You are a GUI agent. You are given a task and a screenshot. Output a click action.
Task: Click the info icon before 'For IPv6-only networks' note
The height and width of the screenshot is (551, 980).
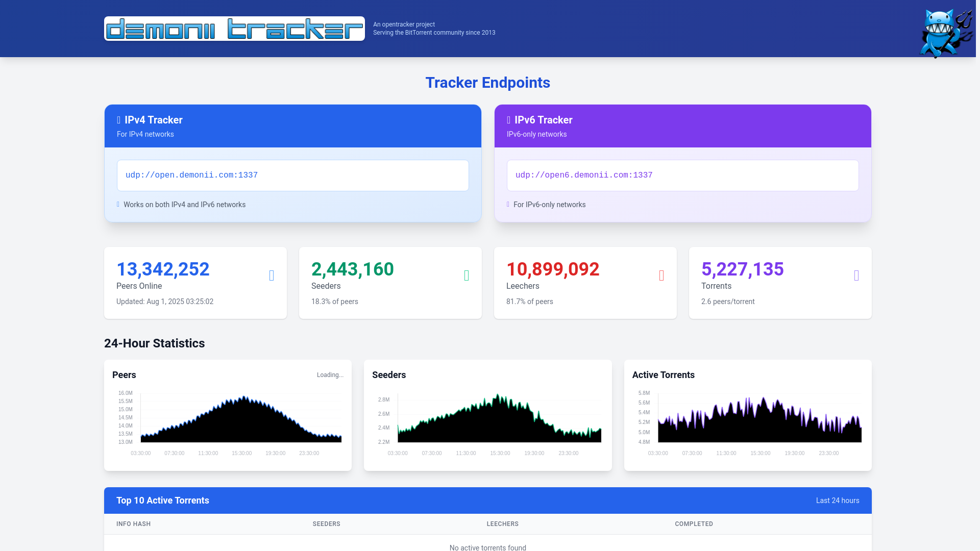pos(508,204)
